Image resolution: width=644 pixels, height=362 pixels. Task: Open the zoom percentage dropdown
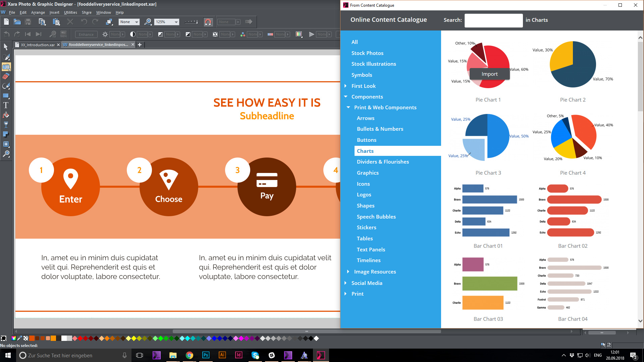click(176, 22)
